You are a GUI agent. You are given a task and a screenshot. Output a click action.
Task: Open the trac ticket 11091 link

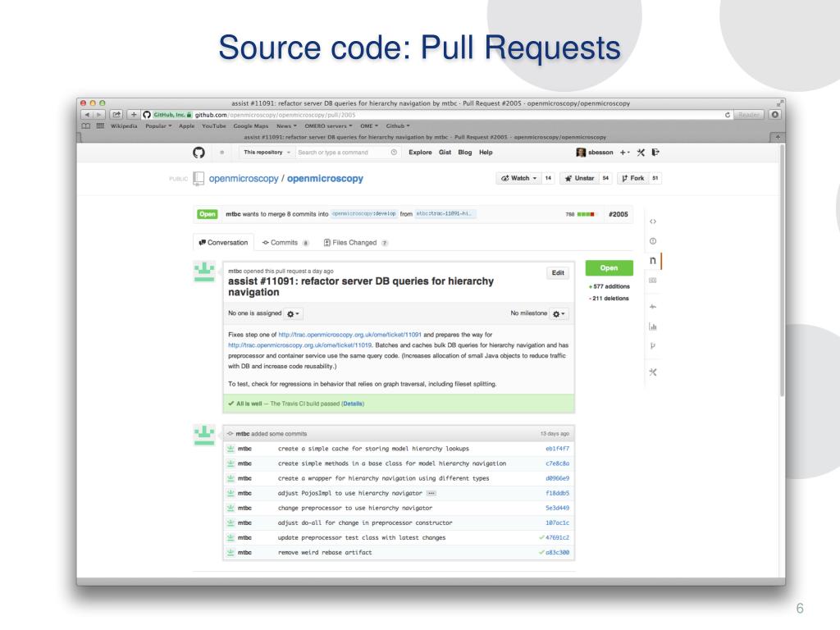click(349, 335)
